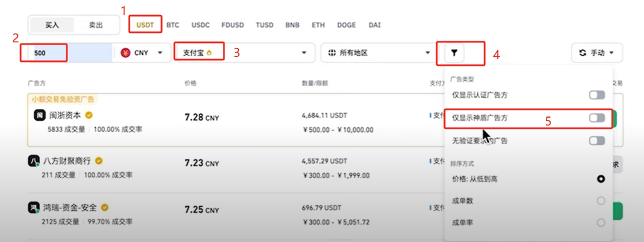644x242 pixels.
Task: Open the 所有地区 region dropdown
Action: tap(375, 52)
